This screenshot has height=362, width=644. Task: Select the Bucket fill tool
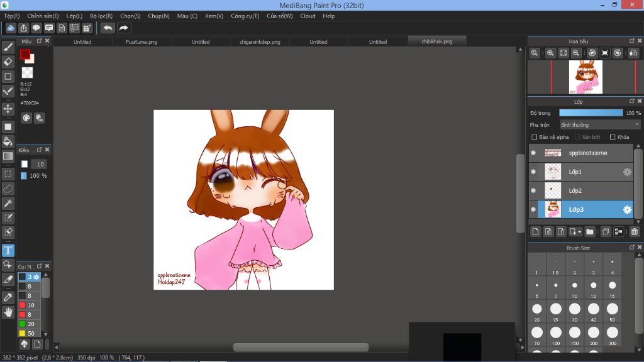[x=8, y=141]
